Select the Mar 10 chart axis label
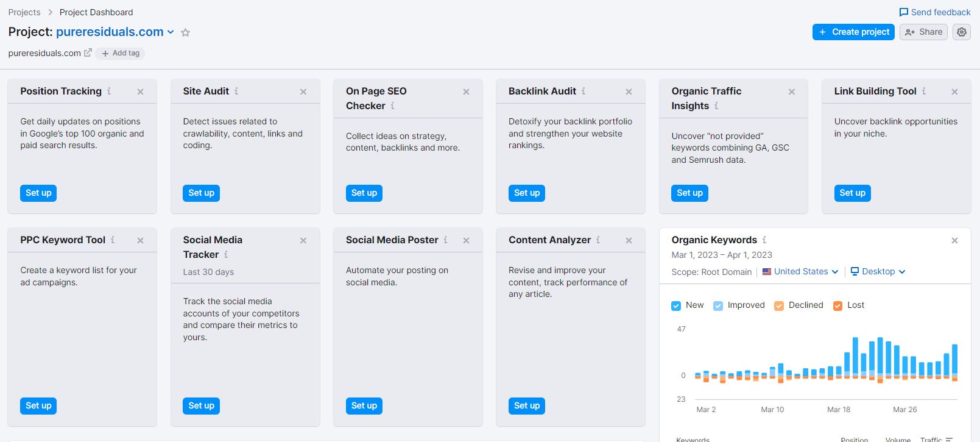This screenshot has height=442, width=980. pyautogui.click(x=772, y=410)
